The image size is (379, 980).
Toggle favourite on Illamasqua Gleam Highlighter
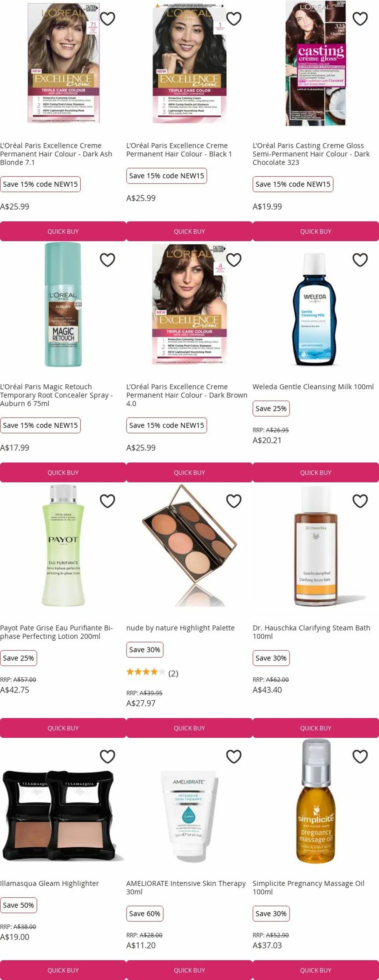[x=107, y=757]
